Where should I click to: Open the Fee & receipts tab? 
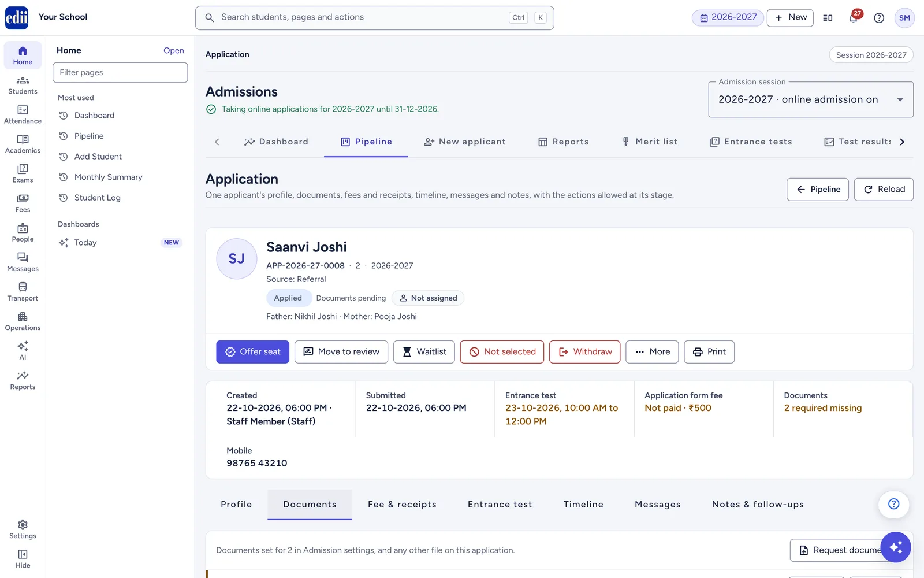click(x=402, y=505)
